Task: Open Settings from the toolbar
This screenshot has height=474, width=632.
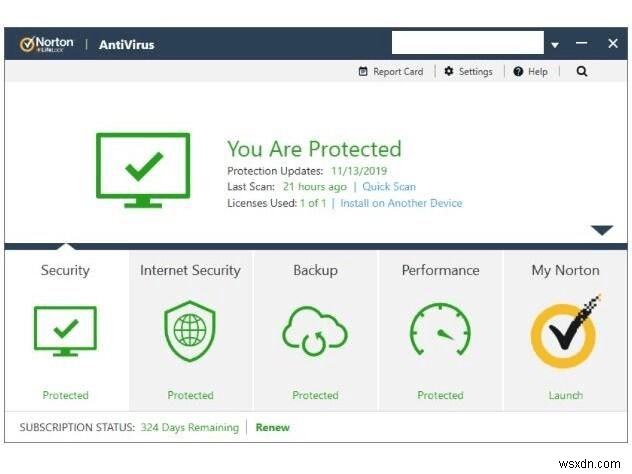Action: (469, 72)
